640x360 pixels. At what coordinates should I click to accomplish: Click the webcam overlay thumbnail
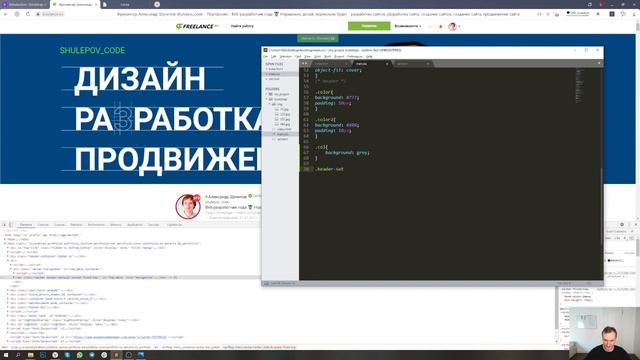[604, 333]
